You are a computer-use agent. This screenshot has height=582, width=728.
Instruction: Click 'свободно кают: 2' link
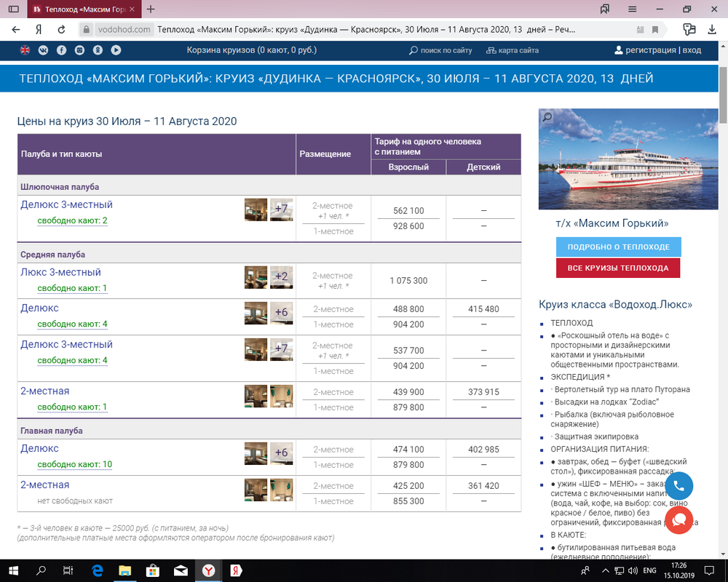coord(72,220)
